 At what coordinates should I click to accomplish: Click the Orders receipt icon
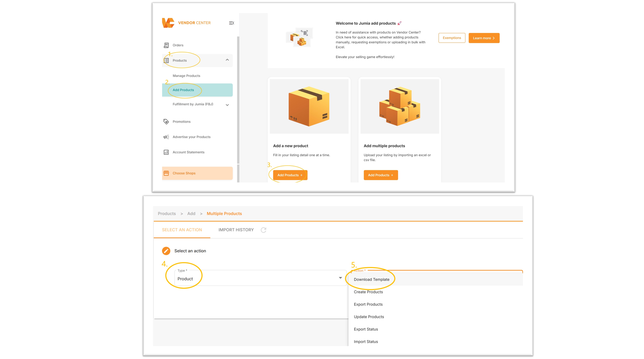166,45
